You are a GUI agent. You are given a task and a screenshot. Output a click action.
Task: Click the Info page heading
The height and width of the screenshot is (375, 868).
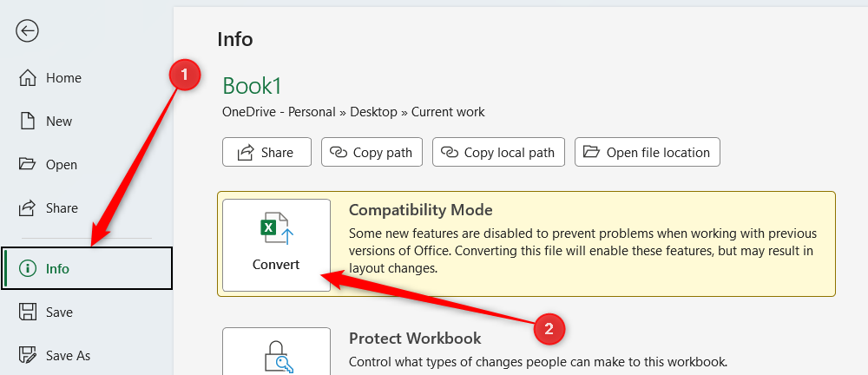pos(234,39)
